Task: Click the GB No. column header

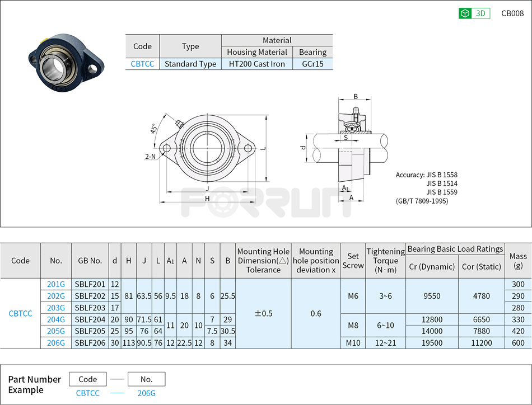Action: (90, 261)
